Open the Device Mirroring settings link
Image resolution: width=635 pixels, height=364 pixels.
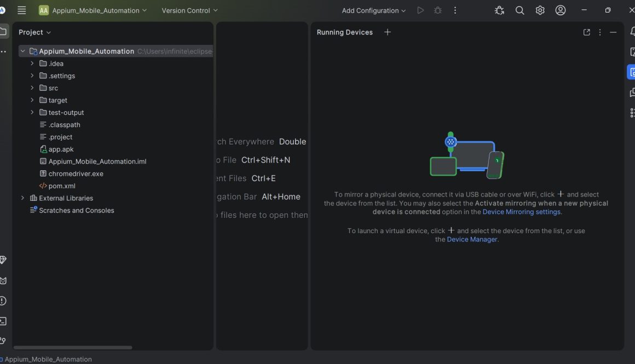tap(522, 212)
